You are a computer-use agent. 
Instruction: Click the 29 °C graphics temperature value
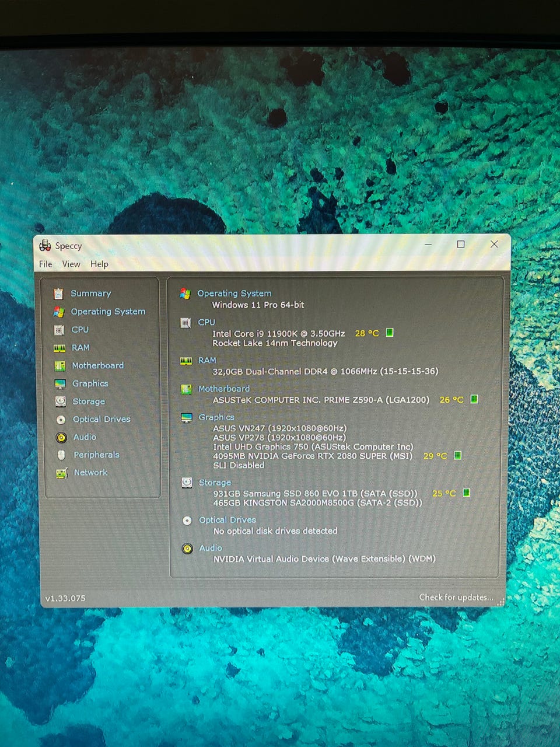coord(435,456)
